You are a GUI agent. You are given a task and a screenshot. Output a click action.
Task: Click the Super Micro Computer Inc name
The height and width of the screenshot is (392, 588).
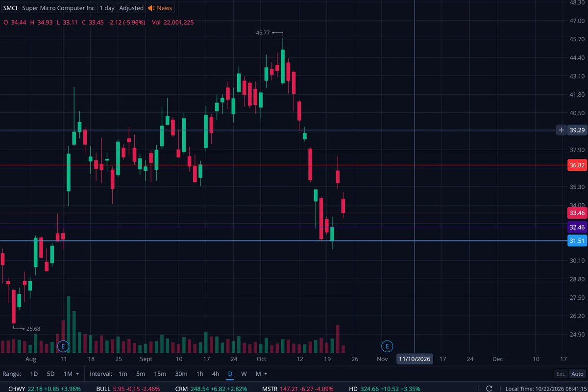59,8
